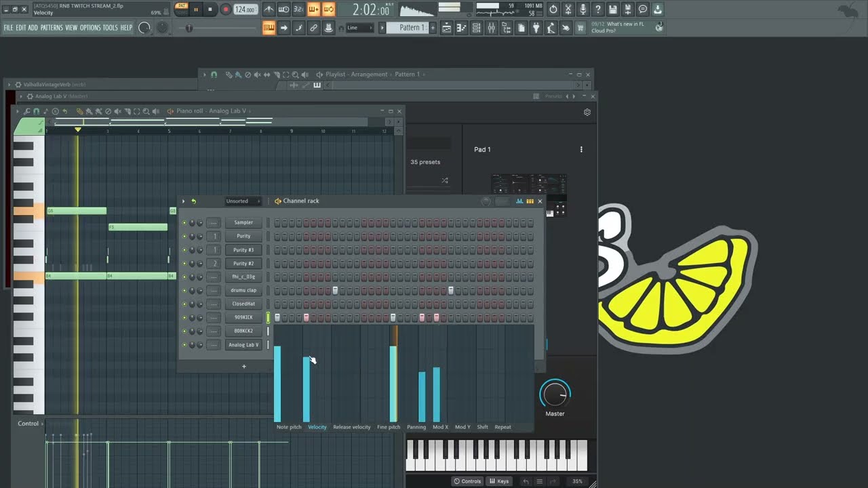This screenshot has width=868, height=488.
Task: Mute the Sampler channel green light
Action: [184, 222]
